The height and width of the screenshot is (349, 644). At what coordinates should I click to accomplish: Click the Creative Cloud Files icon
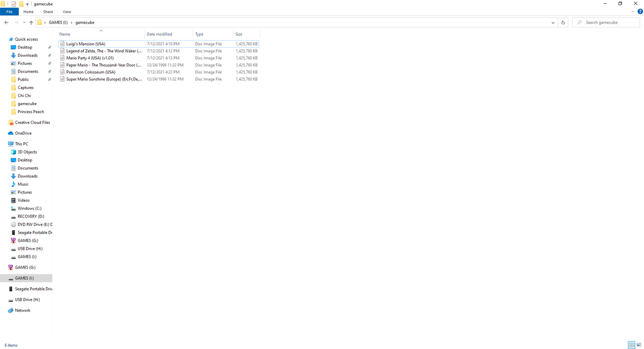pos(11,122)
